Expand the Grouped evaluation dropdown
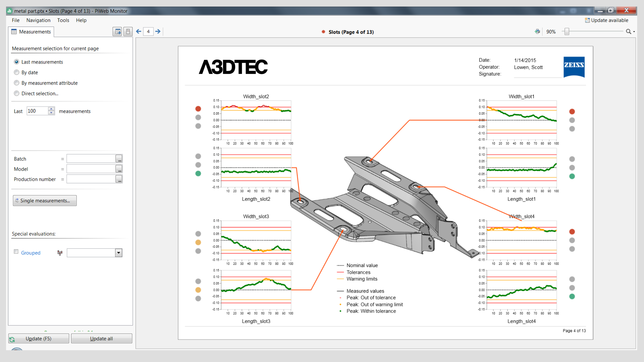 point(118,253)
